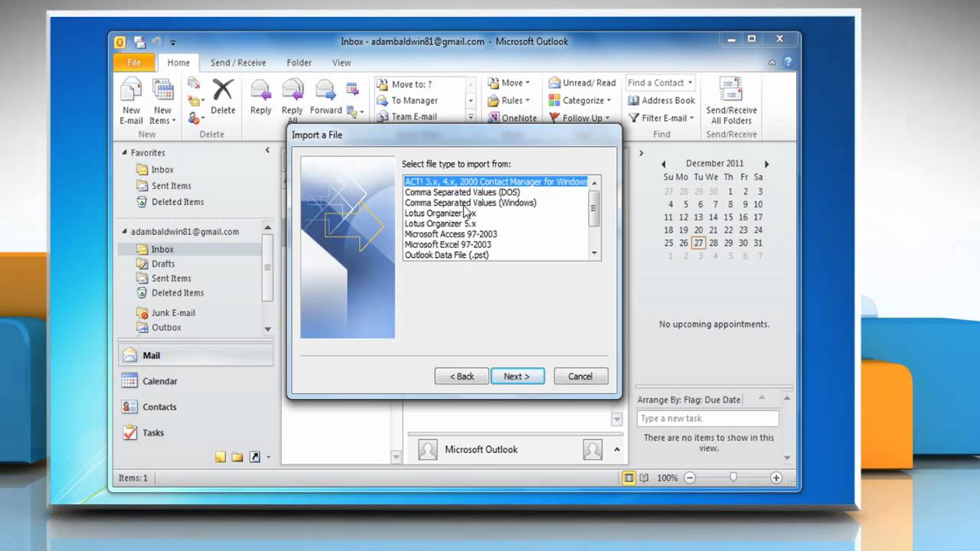Click the Send/Receive quick access icon
This screenshot has width=980, height=551.
tap(139, 42)
